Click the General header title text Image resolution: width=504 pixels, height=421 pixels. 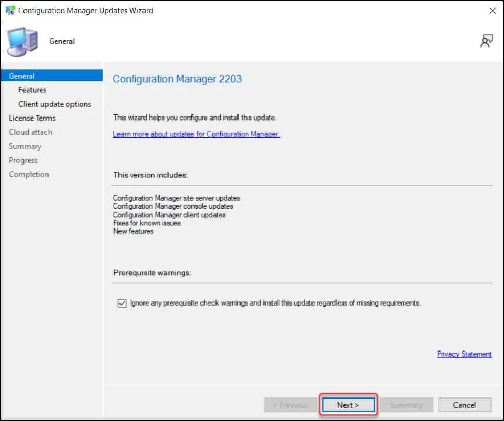62,41
